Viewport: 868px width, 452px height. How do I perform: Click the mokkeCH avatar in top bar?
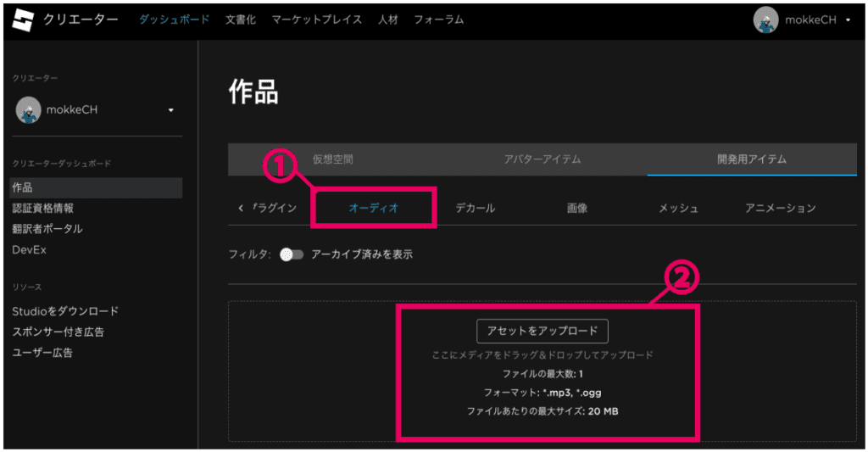(765, 20)
